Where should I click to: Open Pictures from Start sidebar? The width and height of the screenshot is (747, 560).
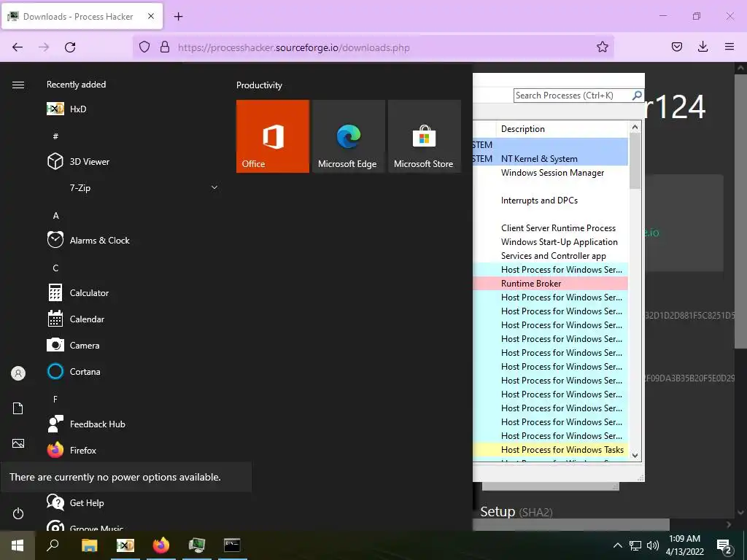coord(18,443)
